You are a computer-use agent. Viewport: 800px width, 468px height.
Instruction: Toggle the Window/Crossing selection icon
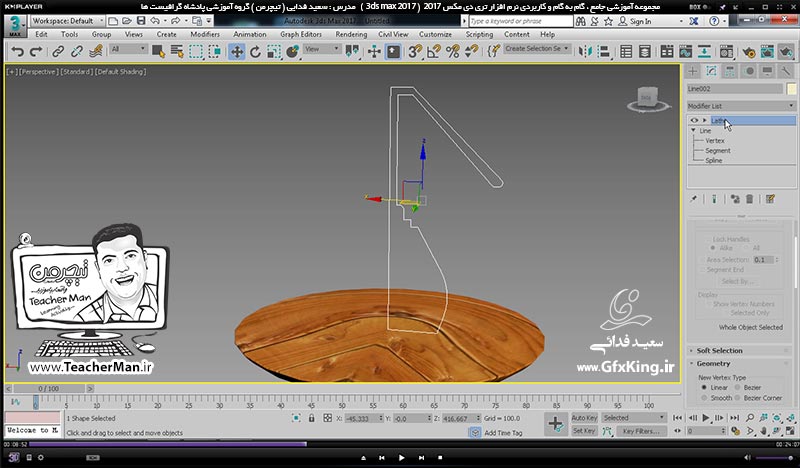click(215, 52)
